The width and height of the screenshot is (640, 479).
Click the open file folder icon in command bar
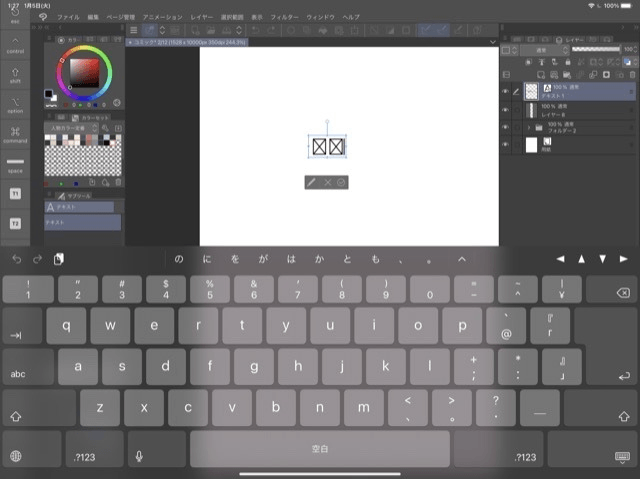coord(211,30)
